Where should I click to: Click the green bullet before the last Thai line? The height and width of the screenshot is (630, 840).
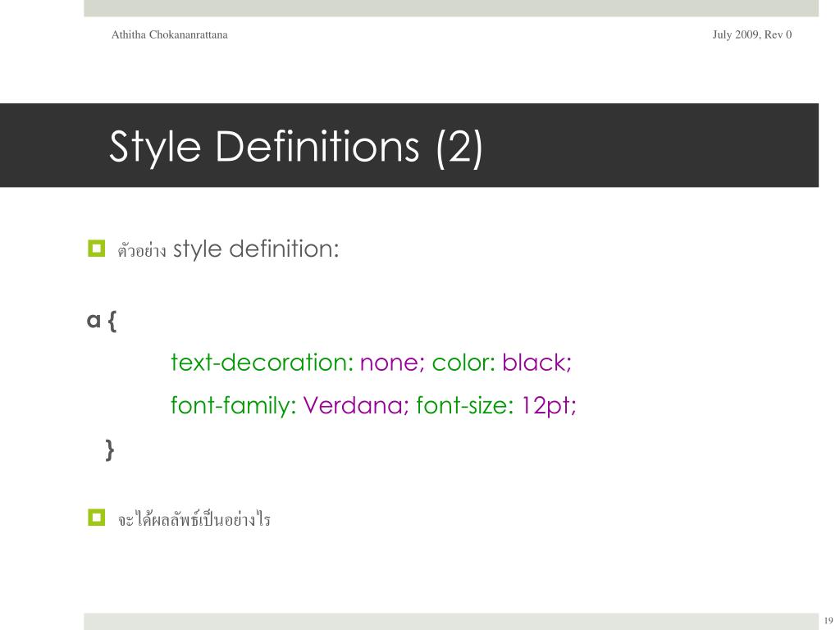(x=97, y=518)
